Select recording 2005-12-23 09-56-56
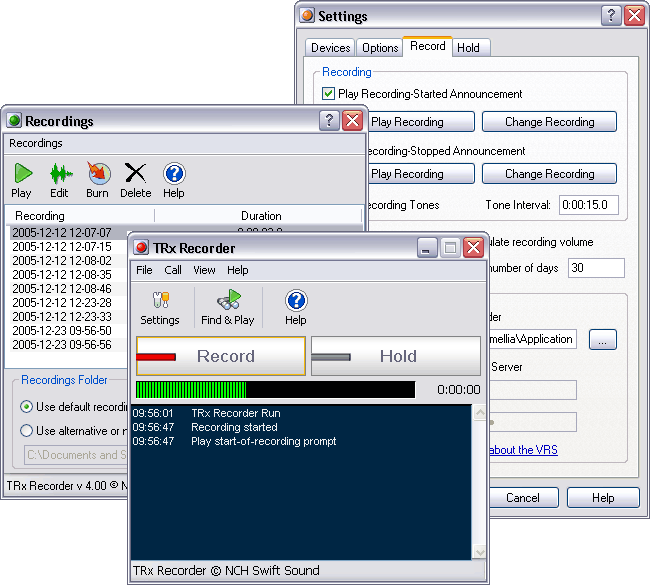Viewport: 650px width, 585px height. (x=62, y=345)
